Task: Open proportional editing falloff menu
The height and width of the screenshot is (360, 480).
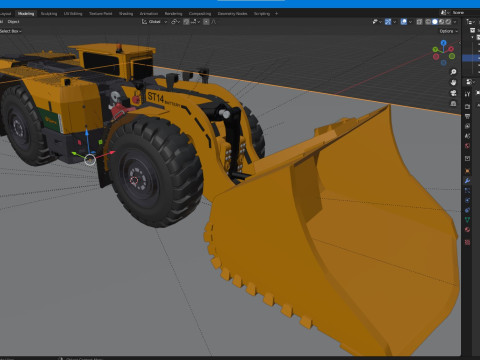Action: [x=214, y=22]
